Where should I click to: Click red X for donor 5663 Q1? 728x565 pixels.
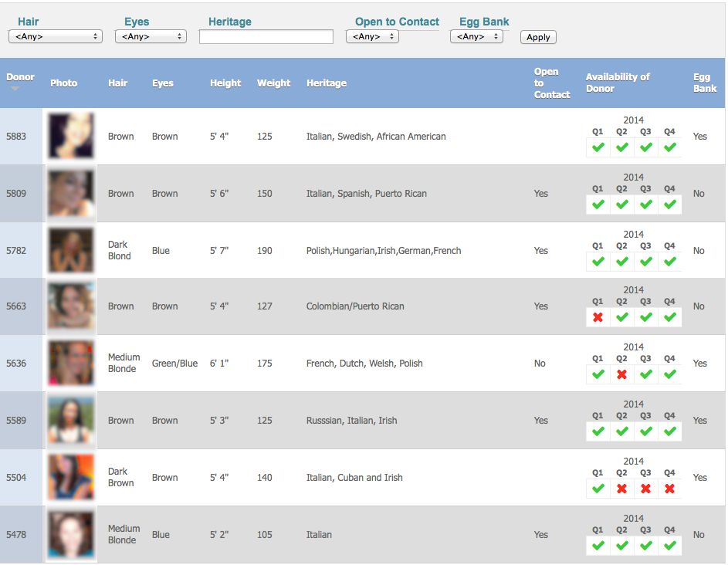[x=598, y=317]
